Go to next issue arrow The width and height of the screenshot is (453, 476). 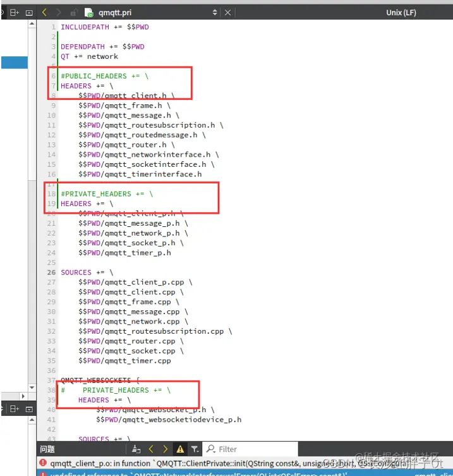165,449
